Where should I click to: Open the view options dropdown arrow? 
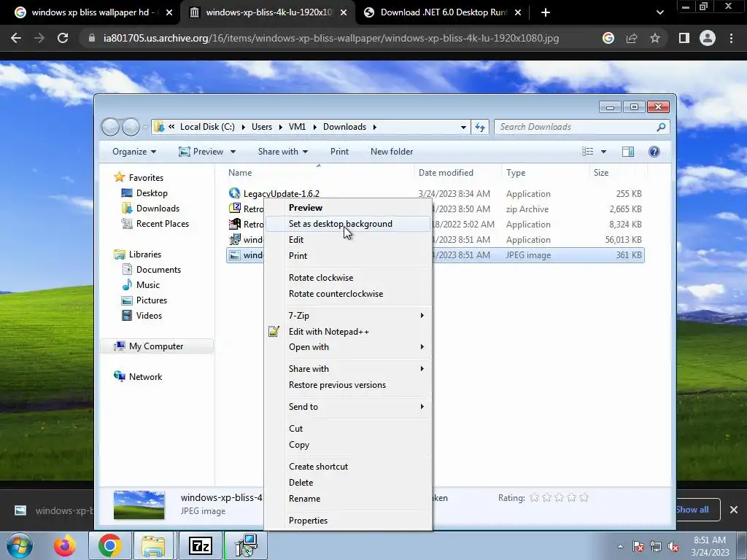pyautogui.click(x=603, y=152)
